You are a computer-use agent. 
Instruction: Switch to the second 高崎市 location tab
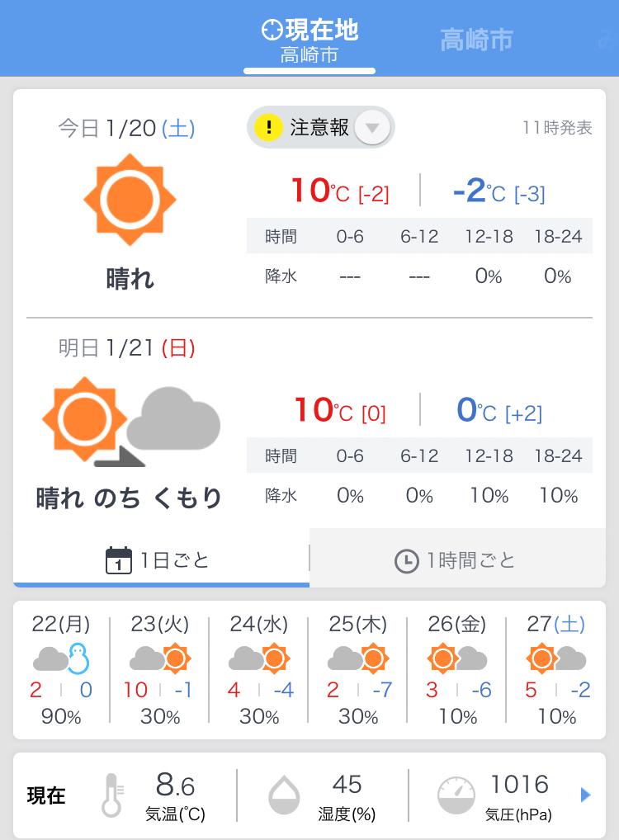476,40
